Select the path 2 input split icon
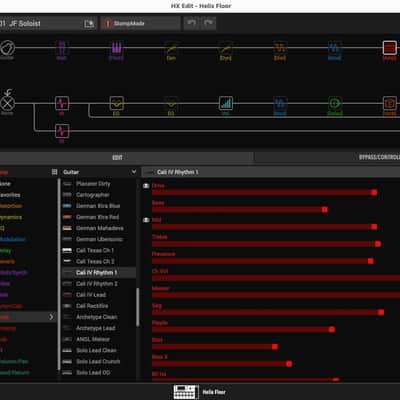The image size is (400, 400). pyautogui.click(x=7, y=103)
